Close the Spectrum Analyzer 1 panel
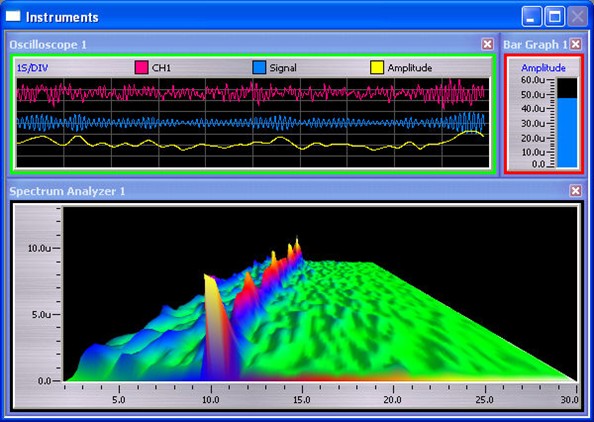Screen dimensions: 594x422 coord(575,191)
